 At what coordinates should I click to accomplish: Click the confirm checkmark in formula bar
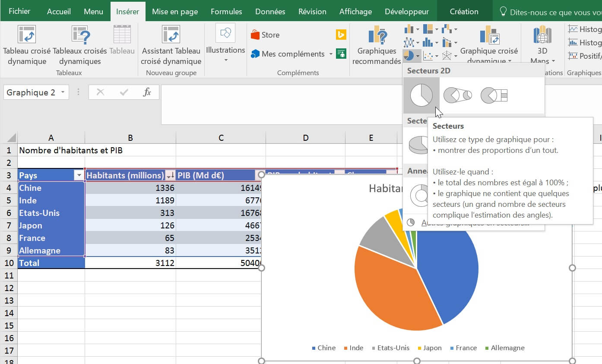click(124, 92)
